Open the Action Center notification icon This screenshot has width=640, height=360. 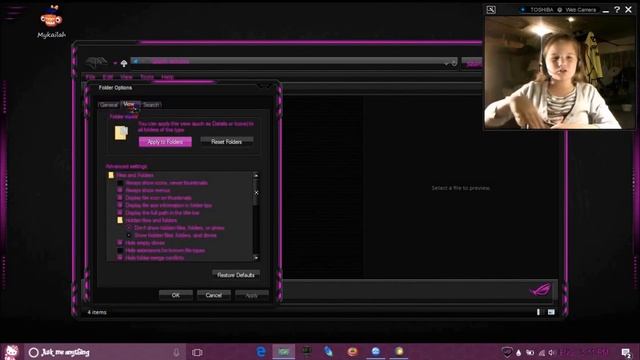(625, 352)
